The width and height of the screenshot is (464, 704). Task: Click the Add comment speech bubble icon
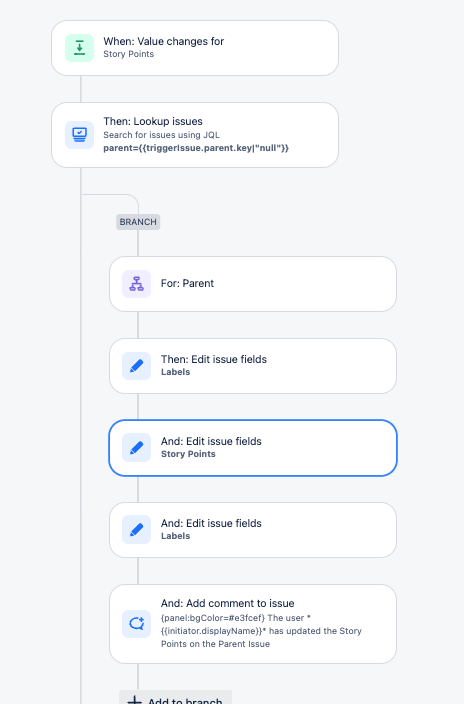137,624
